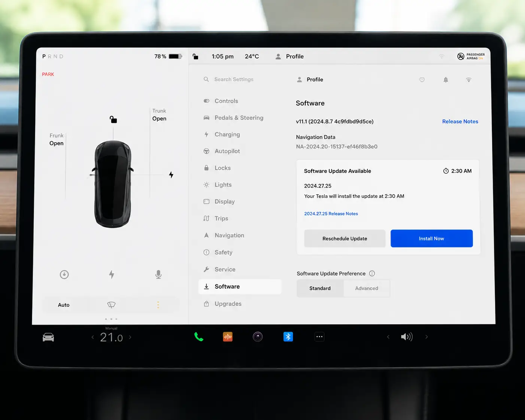Tap the round icon left of the lower bolt
The height and width of the screenshot is (420, 525).
click(64, 274)
